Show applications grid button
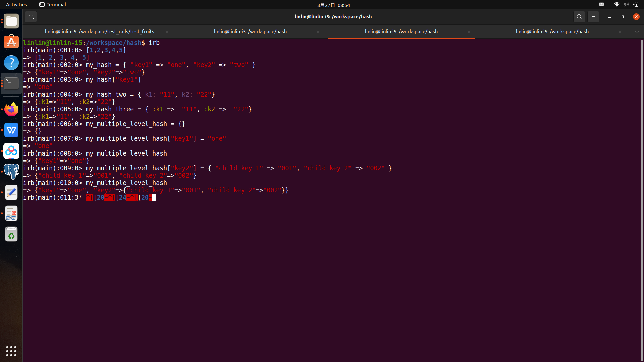The image size is (644, 362). click(x=11, y=351)
